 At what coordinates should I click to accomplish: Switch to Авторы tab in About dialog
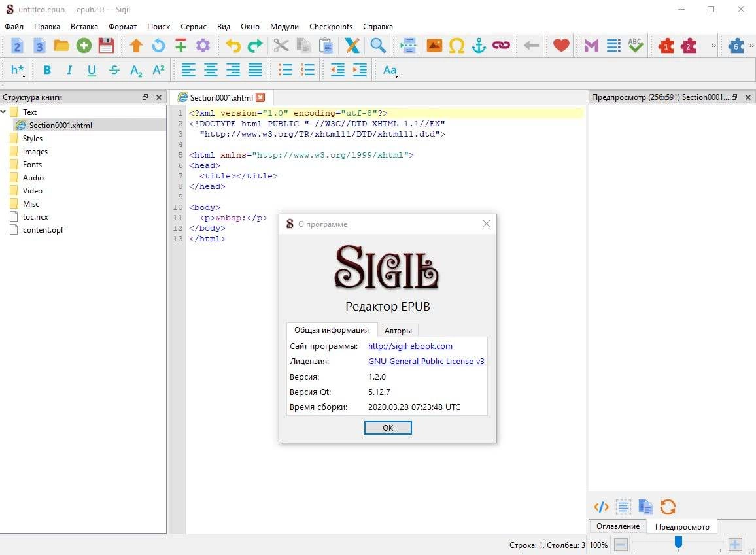coord(398,331)
